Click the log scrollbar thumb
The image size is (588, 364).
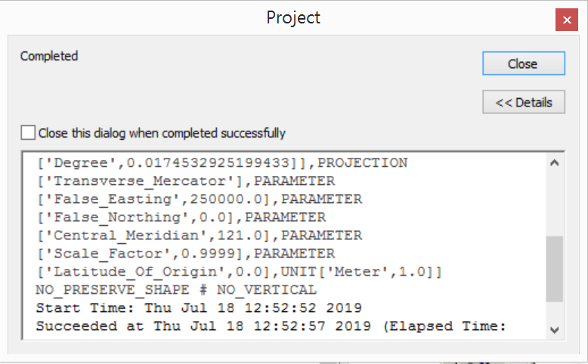[554, 269]
